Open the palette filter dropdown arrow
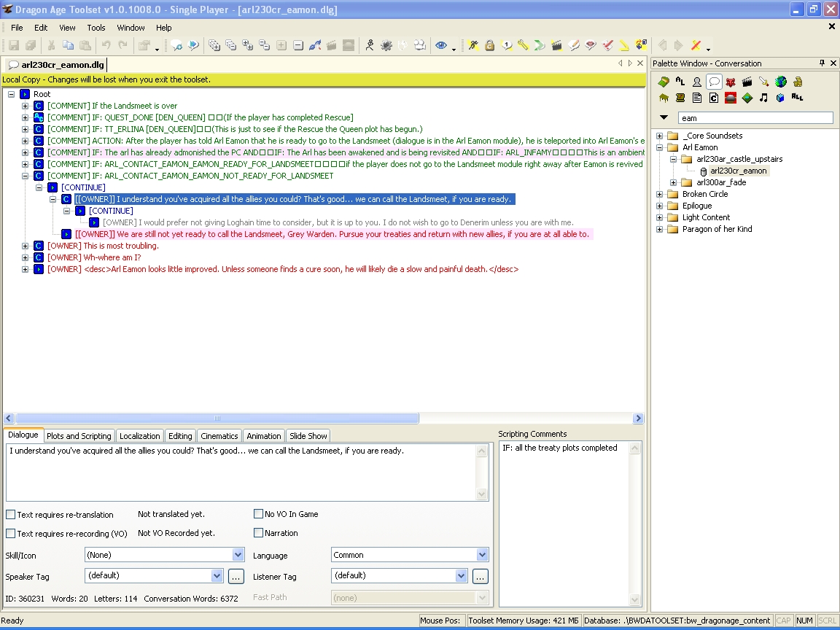 click(x=664, y=117)
